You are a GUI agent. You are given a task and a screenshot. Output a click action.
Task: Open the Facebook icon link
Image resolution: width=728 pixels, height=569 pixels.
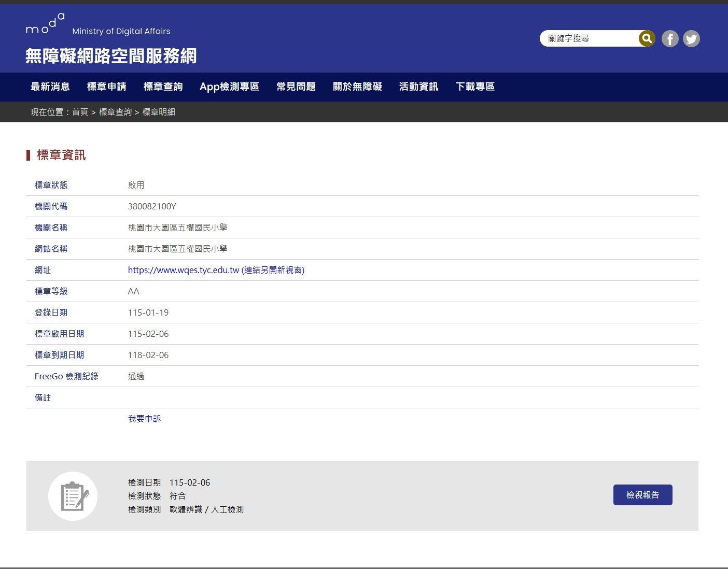670,39
